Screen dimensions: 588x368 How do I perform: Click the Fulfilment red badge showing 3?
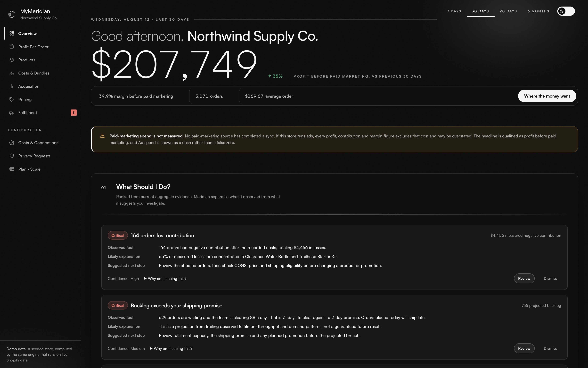click(x=74, y=112)
